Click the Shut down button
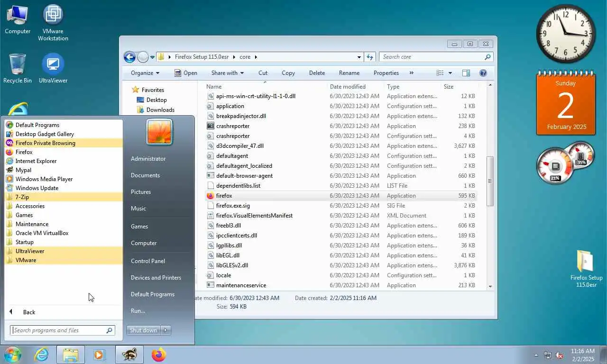Image resolution: width=607 pixels, height=364 pixels. point(144,330)
